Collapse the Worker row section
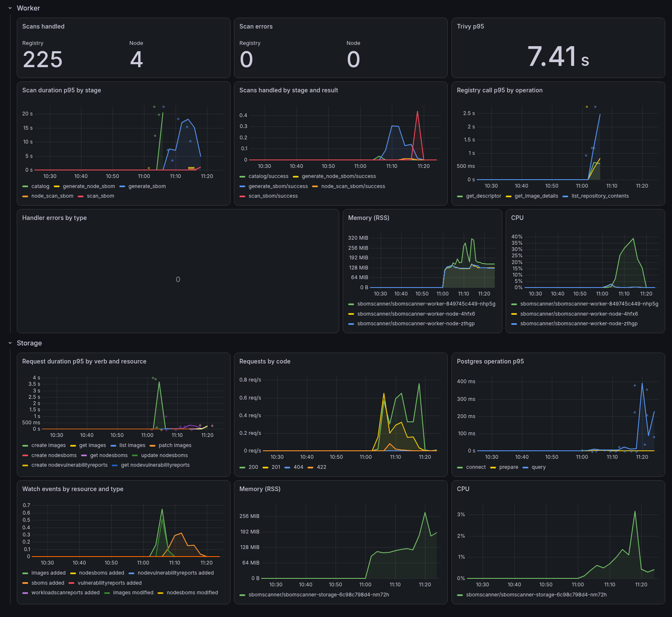The width and height of the screenshot is (672, 617). (x=10, y=8)
